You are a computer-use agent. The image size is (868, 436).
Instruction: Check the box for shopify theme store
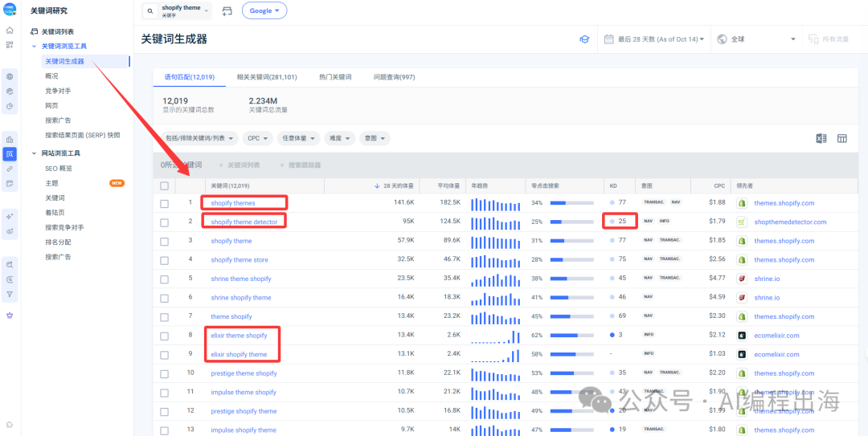click(164, 260)
